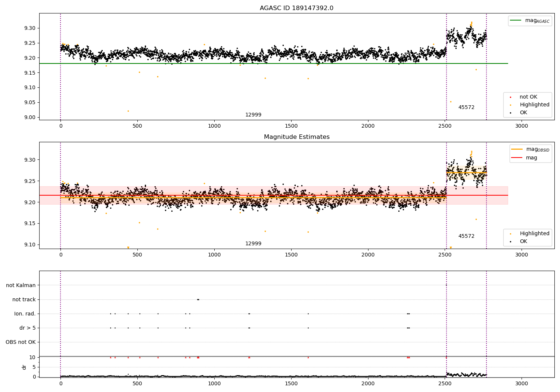Click "Highlighted" legend entry in top plot
560x392 pixels.
[x=535, y=105]
